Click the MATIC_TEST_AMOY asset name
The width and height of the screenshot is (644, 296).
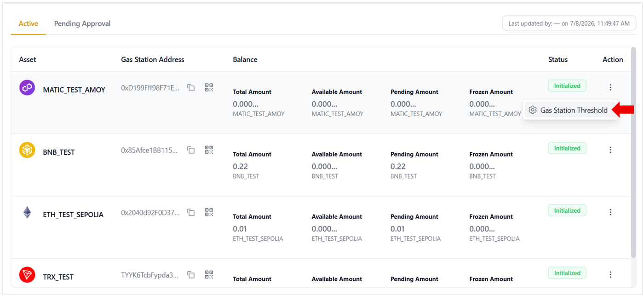point(74,90)
